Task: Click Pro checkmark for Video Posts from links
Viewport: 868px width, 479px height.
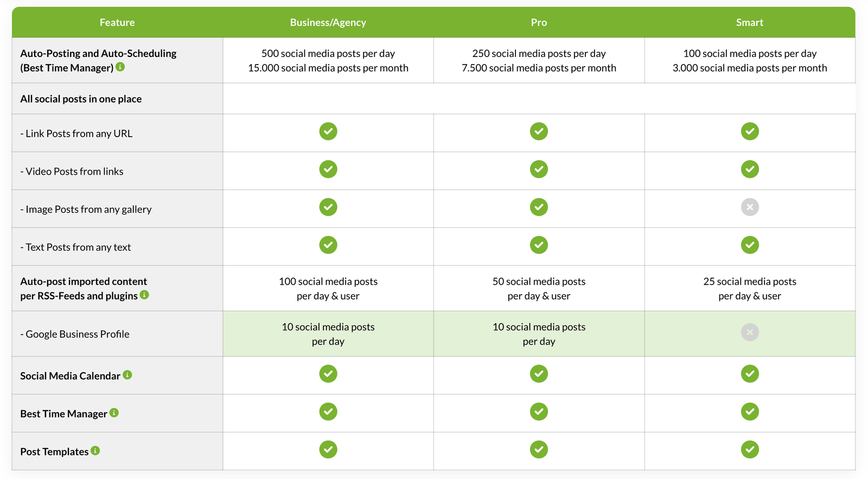Action: [539, 169]
